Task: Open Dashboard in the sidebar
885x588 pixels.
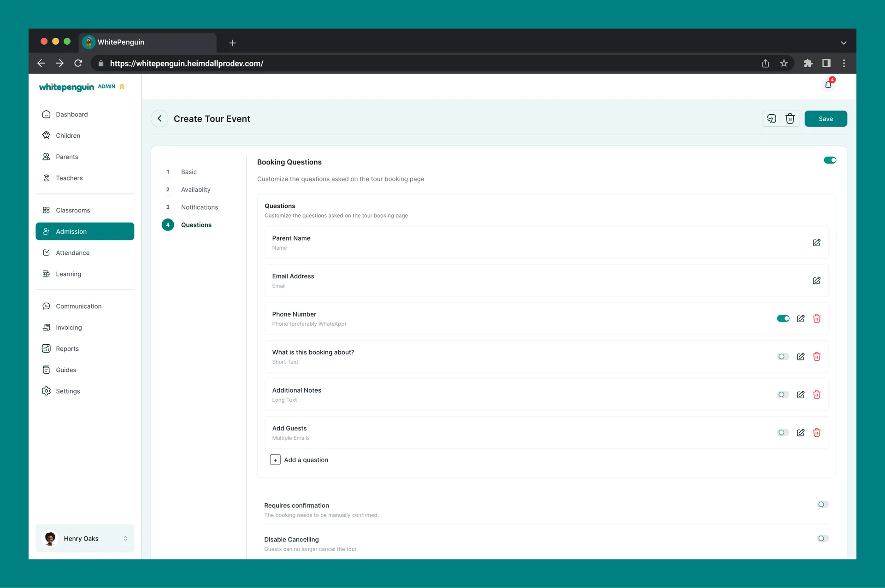Action: pyautogui.click(x=85, y=114)
